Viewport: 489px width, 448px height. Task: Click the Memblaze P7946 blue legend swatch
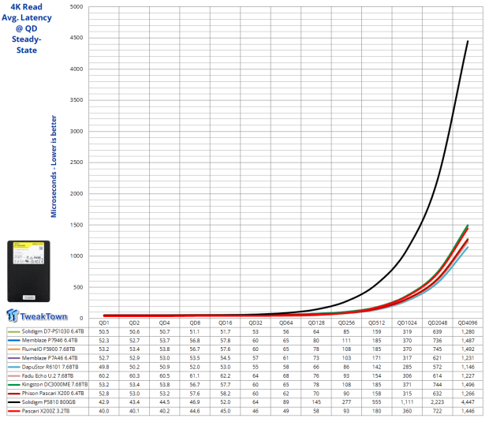pyautogui.click(x=13, y=341)
